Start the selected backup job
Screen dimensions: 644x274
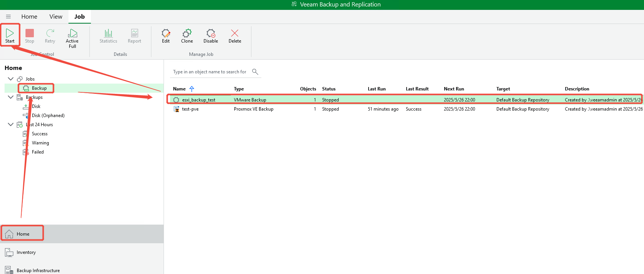coord(10,36)
